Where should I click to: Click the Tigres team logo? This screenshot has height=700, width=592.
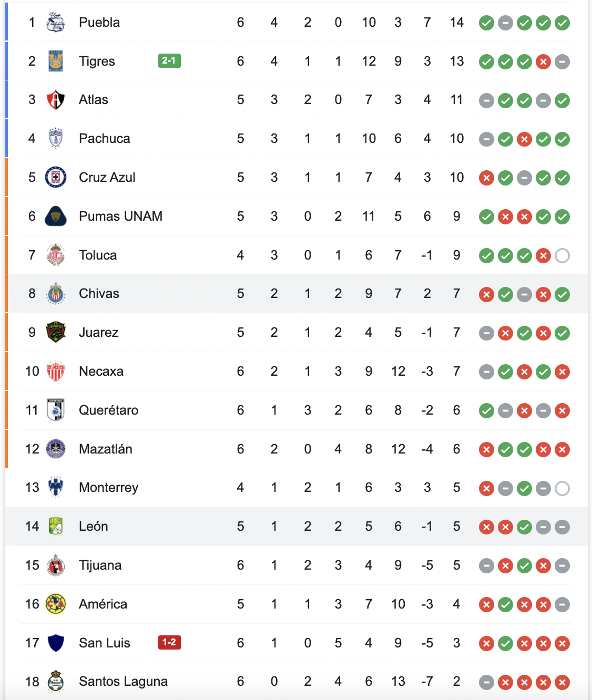coord(56,61)
